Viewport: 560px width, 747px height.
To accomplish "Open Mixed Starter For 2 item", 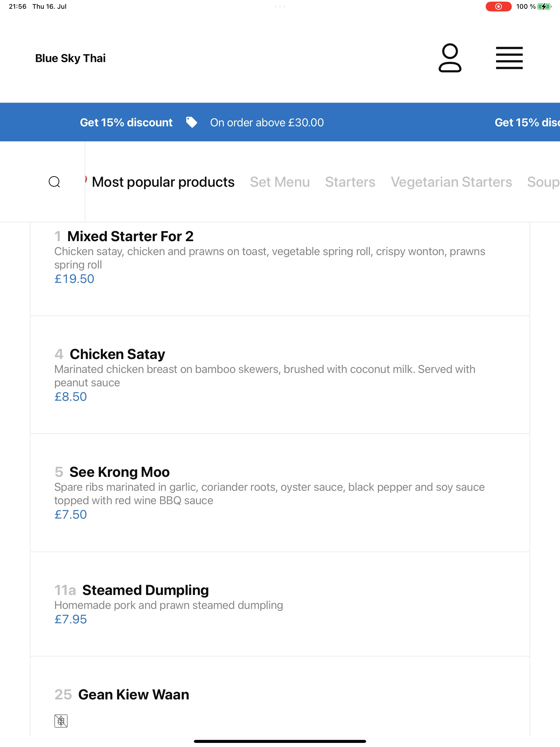I will click(x=280, y=269).
